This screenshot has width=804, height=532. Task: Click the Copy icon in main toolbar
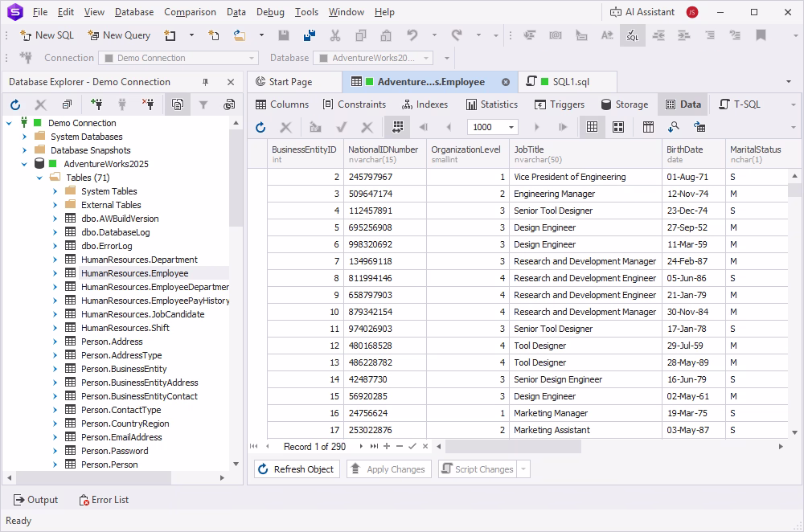click(x=361, y=35)
